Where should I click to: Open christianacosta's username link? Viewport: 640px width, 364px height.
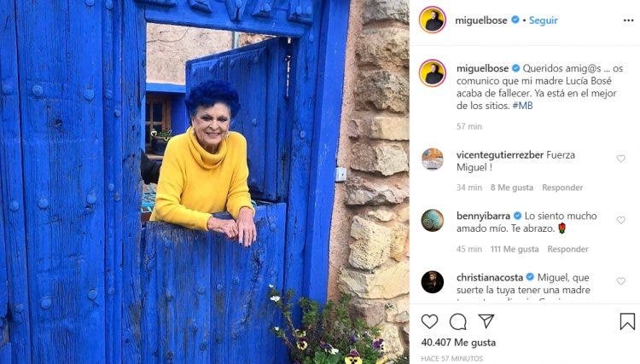[490, 278]
